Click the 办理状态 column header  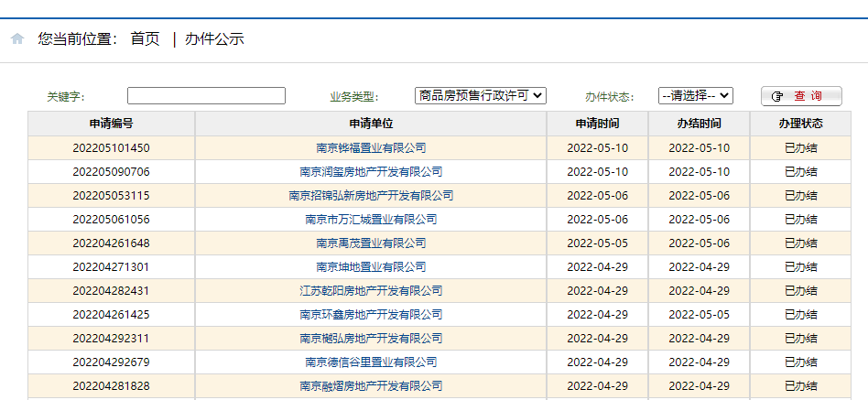point(800,124)
